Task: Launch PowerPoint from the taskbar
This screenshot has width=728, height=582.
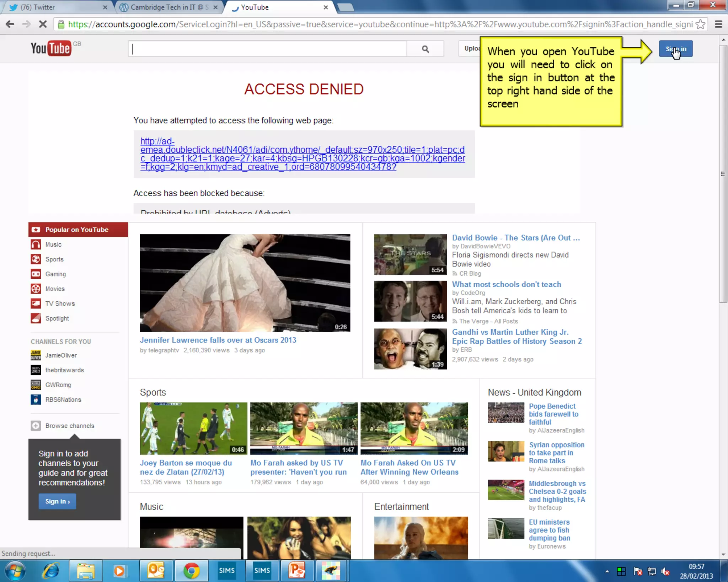Action: 296,571
